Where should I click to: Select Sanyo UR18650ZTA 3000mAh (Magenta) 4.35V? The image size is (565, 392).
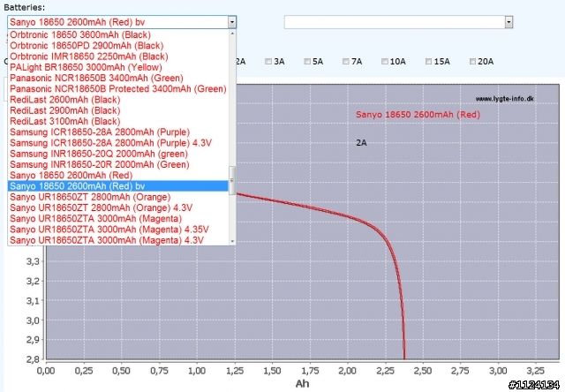point(117,230)
